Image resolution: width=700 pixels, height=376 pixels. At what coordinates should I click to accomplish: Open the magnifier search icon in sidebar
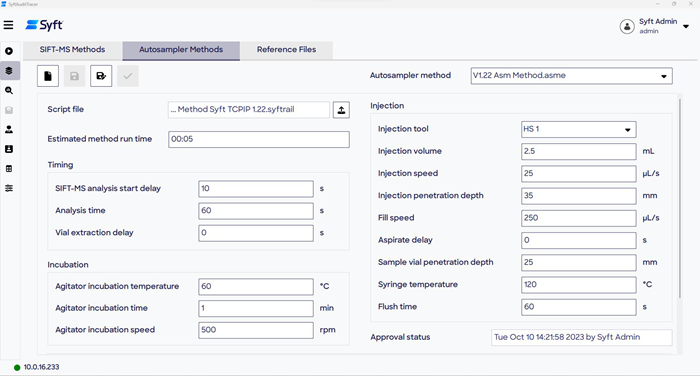tap(9, 90)
